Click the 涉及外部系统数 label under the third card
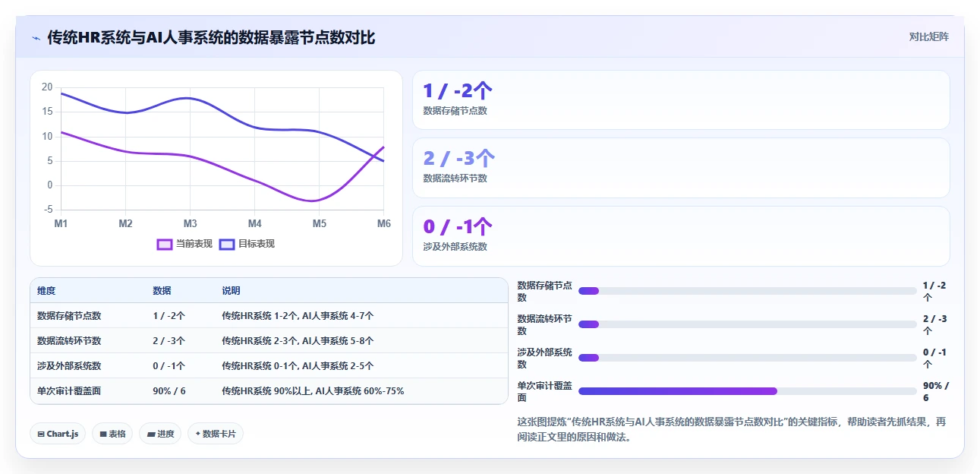The image size is (980, 474). pos(455,247)
